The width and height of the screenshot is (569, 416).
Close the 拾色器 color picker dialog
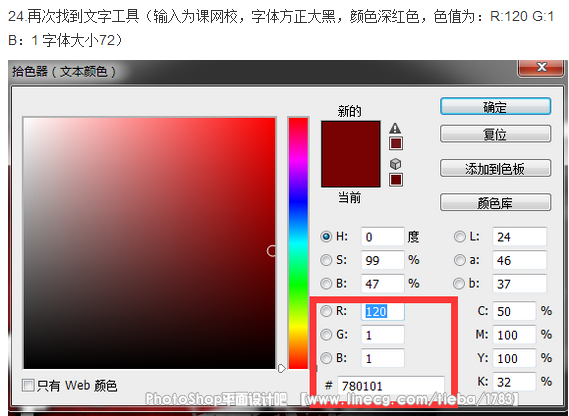coord(541,68)
